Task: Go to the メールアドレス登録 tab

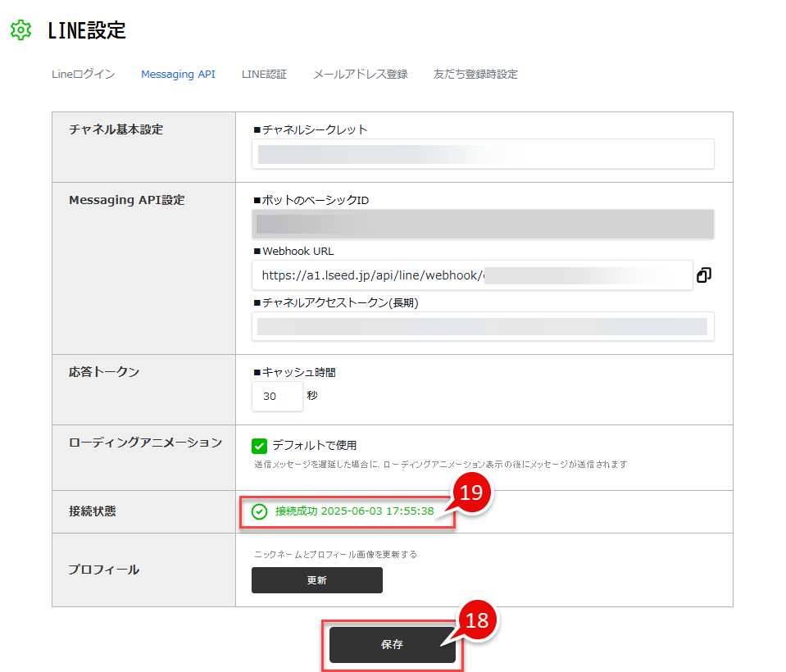Action: pyautogui.click(x=360, y=74)
